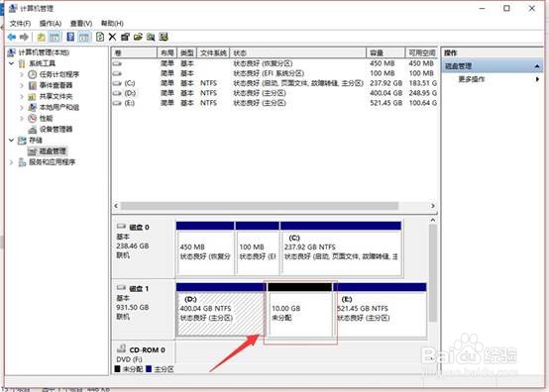The width and height of the screenshot is (549, 392).
Task: Click the Up one level folder icon
Action: 42,37
